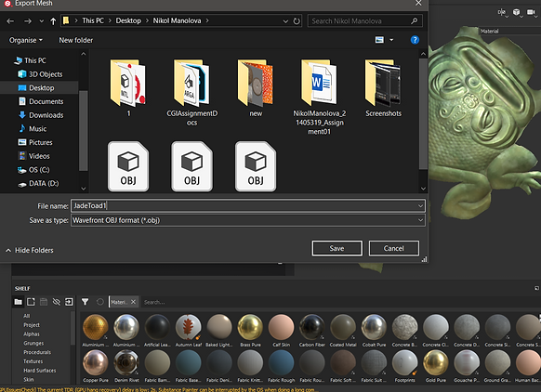Open Documents in the navigation pane

coord(41,101)
